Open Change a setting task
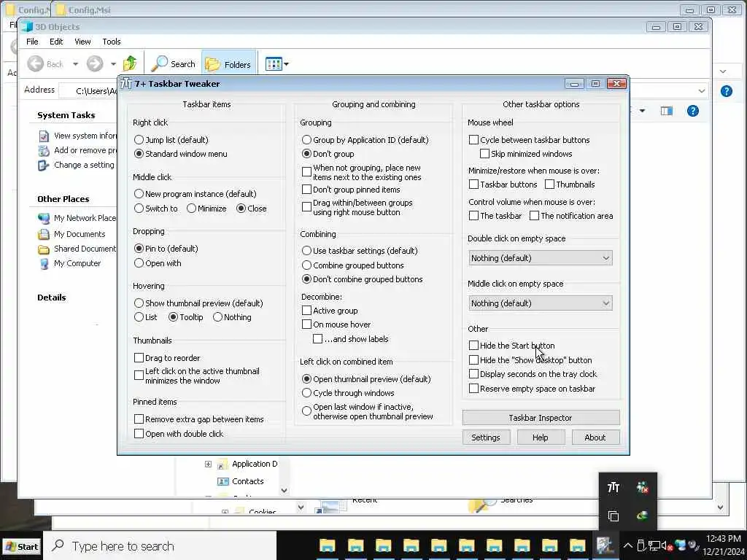 point(77,165)
